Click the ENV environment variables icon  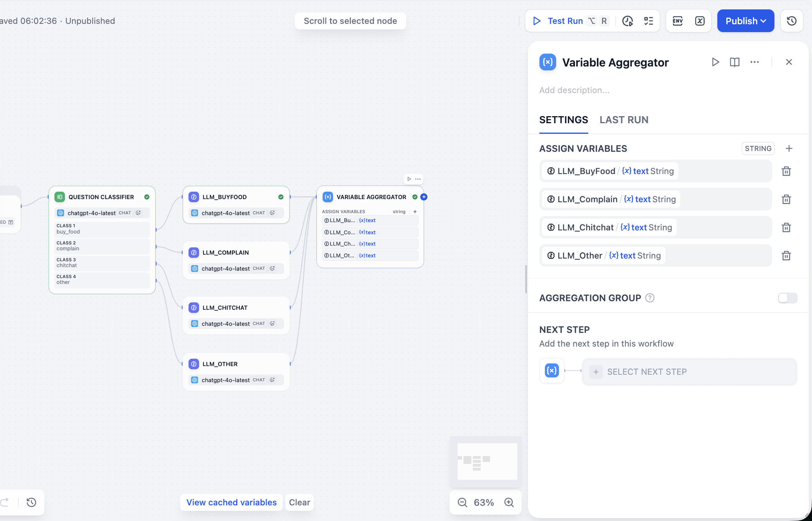[x=678, y=21]
